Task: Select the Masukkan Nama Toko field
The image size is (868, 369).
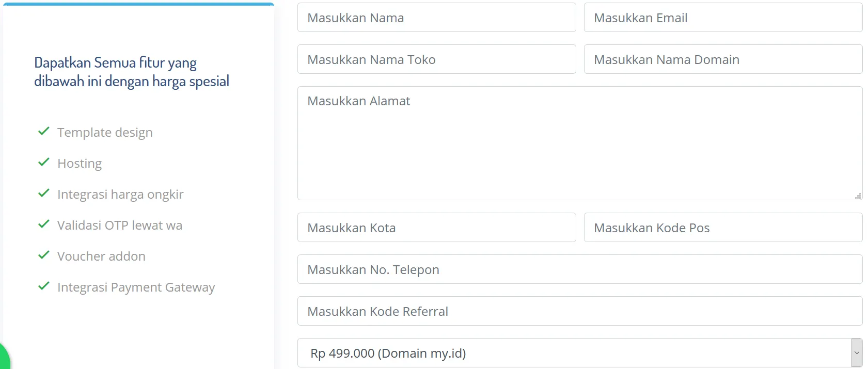Action: 436,59
